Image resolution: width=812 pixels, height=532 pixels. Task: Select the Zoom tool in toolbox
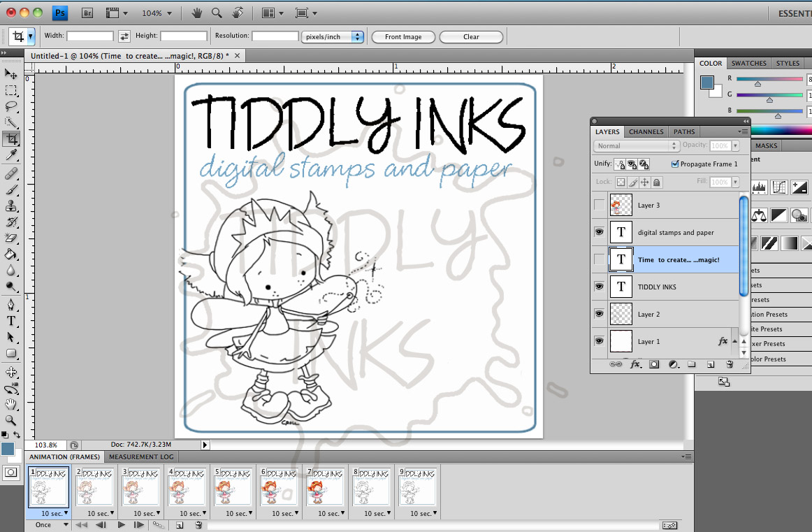11,420
